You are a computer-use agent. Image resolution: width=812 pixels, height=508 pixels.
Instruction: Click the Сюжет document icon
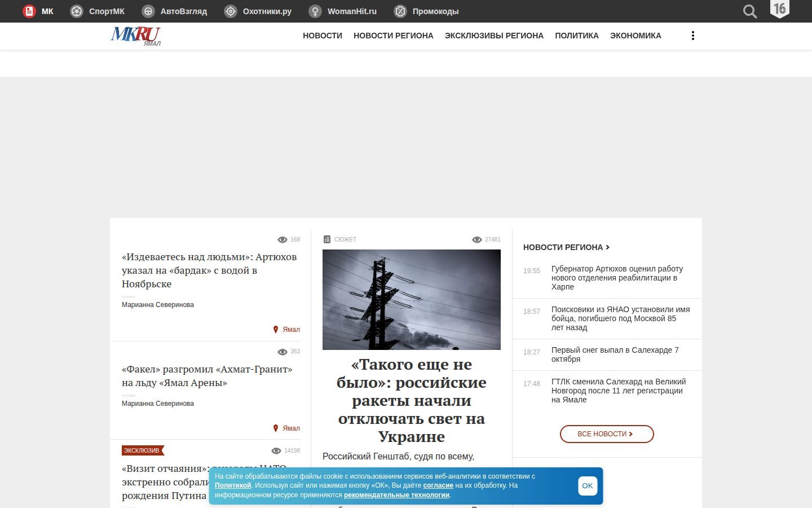tap(326, 239)
